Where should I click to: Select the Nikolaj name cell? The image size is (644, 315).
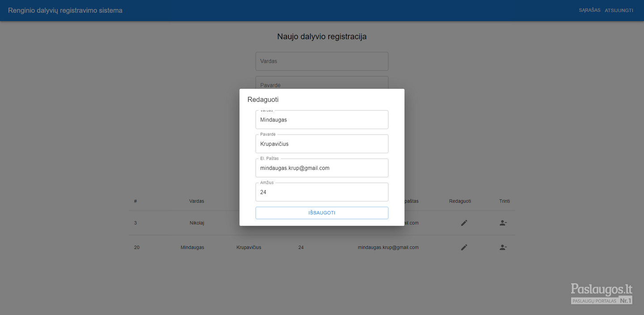coord(197,223)
